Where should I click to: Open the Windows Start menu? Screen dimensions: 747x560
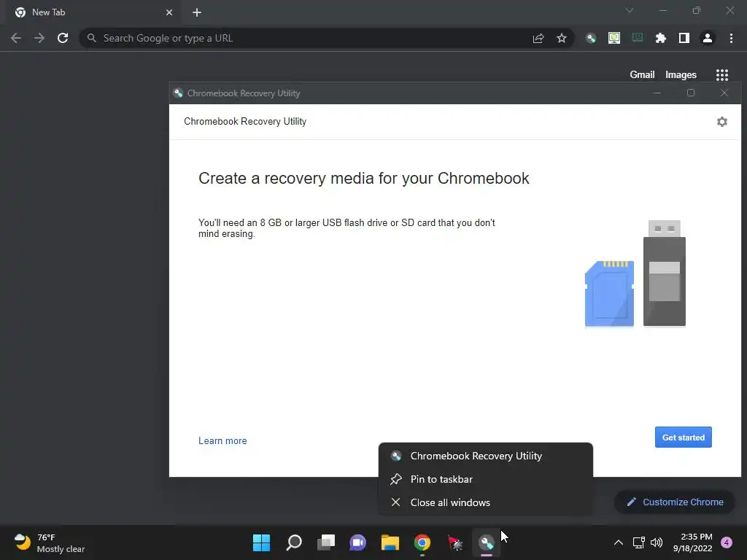point(261,542)
